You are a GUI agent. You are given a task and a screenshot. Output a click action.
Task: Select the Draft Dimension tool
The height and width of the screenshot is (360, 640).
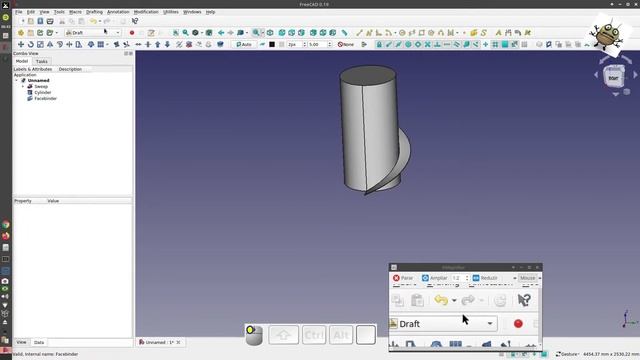pyautogui.click(x=508, y=33)
